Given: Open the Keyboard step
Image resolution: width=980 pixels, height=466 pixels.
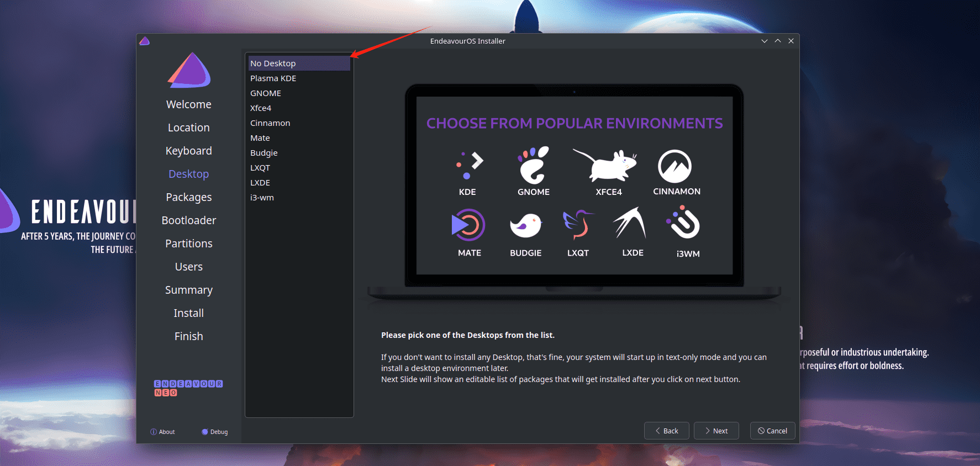Looking at the screenshot, I should tap(189, 151).
